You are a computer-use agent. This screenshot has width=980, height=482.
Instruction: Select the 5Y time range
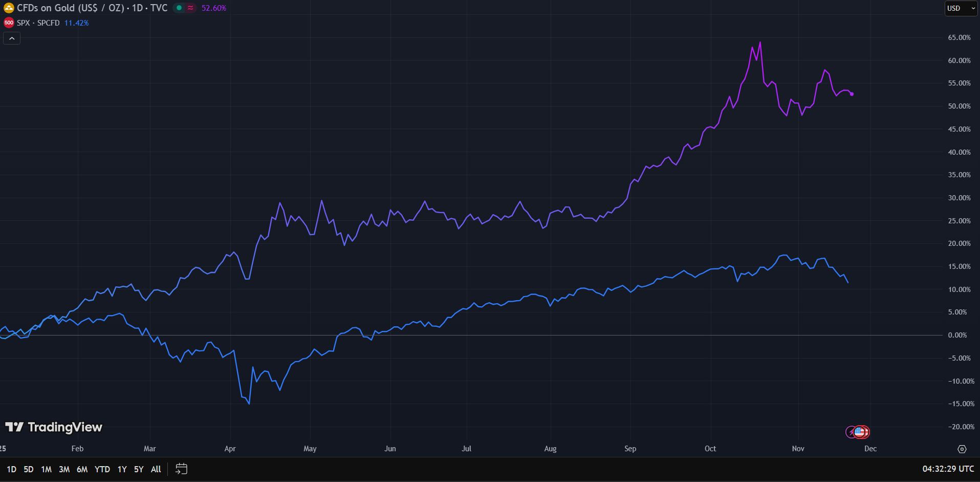[139, 469]
